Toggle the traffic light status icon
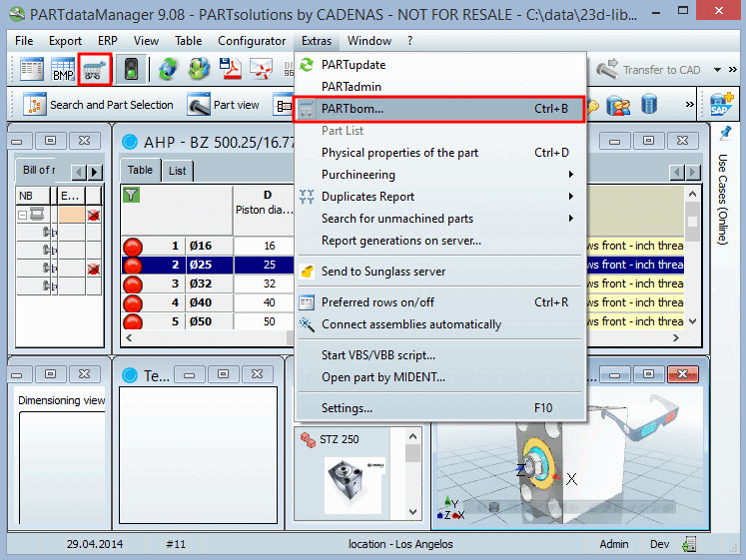 [131, 70]
